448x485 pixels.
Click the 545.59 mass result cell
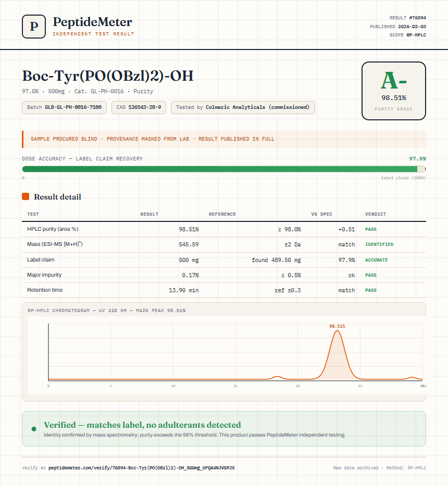189,244
